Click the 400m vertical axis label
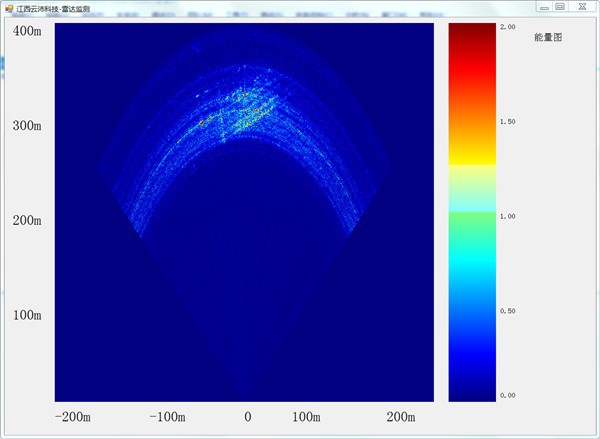Image resolution: width=600 pixels, height=439 pixels. pos(26,32)
